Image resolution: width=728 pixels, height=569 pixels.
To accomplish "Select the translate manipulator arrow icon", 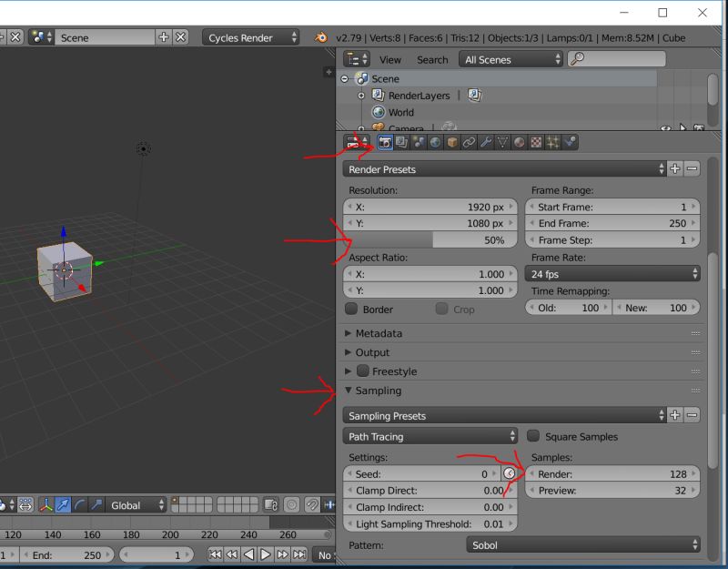I will 64,504.
